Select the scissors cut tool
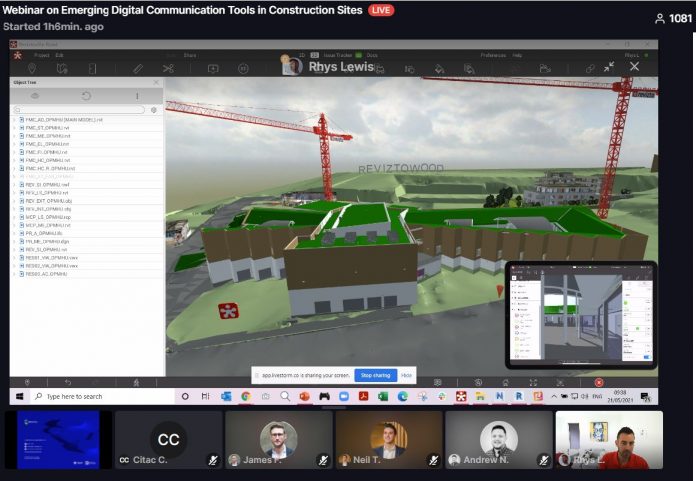The height and width of the screenshot is (481, 696). (x=168, y=68)
